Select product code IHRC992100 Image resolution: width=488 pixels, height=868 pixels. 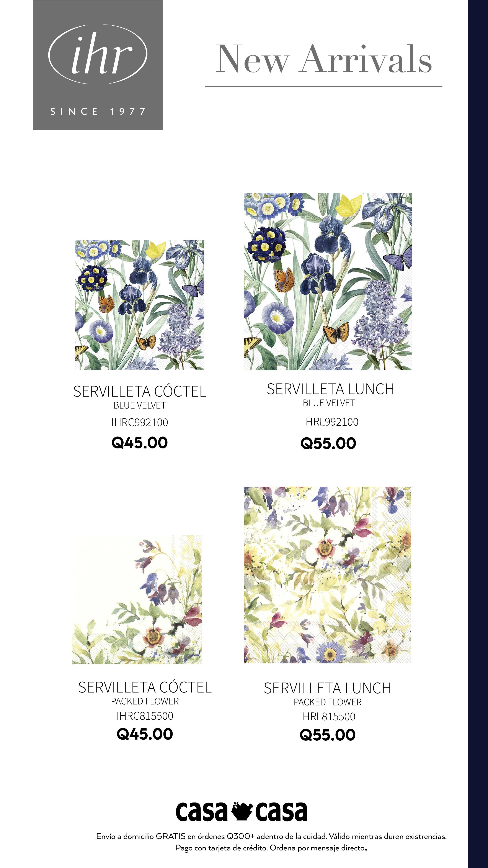point(140,423)
